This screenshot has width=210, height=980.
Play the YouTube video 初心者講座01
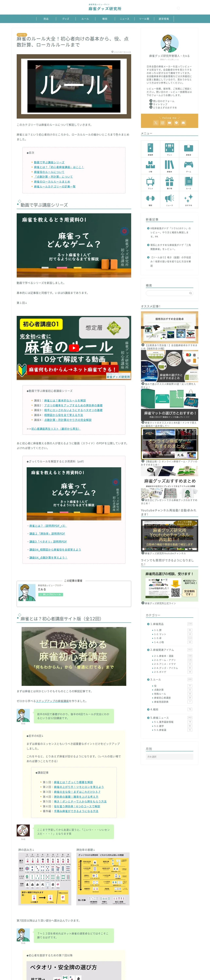74,348
